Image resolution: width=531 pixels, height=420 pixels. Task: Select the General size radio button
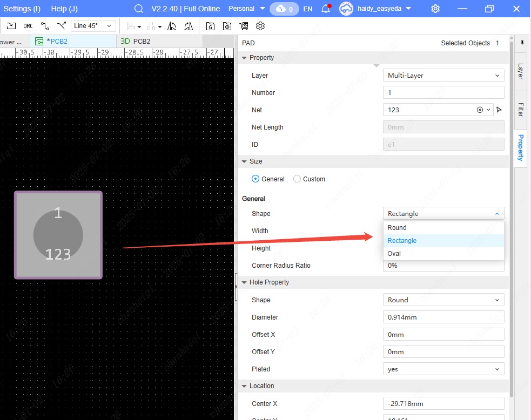pyautogui.click(x=256, y=179)
